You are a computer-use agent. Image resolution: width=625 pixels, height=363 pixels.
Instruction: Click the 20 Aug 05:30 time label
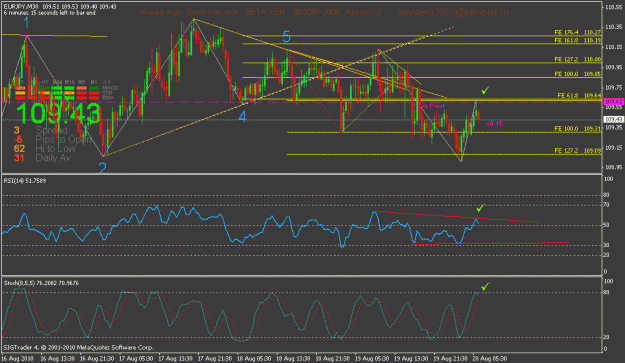(x=490, y=358)
